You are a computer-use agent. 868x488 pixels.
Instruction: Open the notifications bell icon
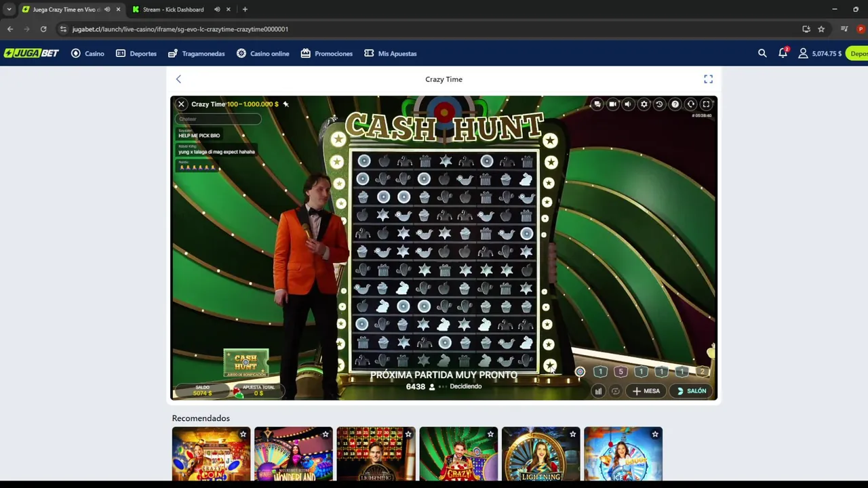coord(783,53)
